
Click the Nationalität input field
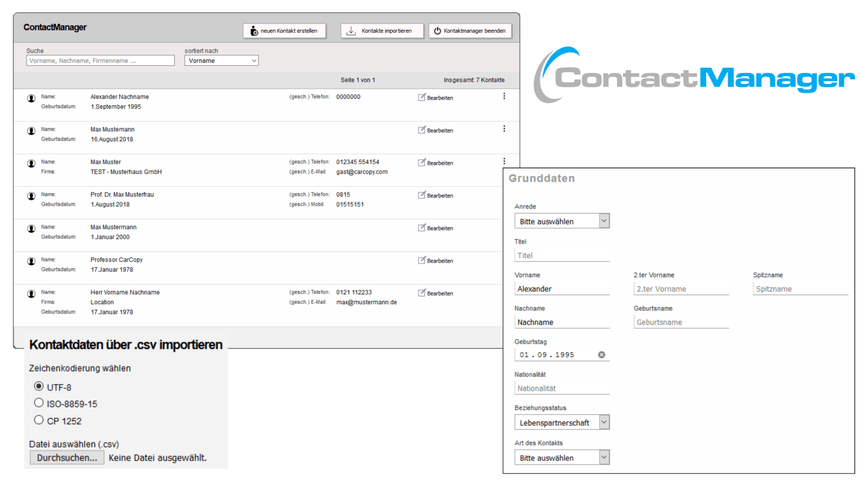coord(562,388)
